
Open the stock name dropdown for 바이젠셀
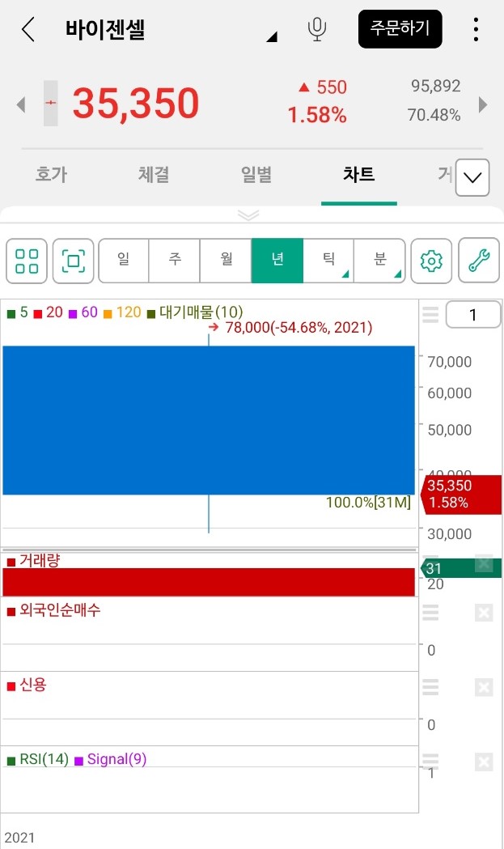(273, 36)
